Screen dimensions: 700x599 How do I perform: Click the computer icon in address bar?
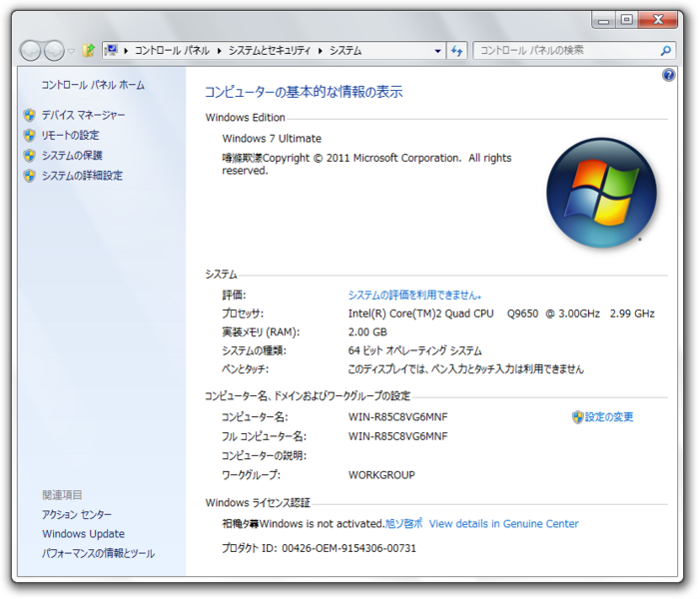[x=111, y=50]
